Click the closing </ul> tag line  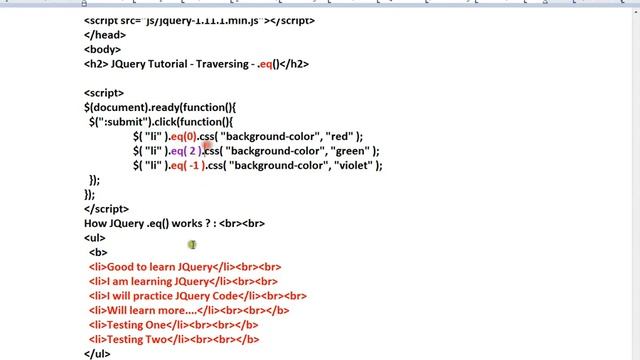click(97, 354)
